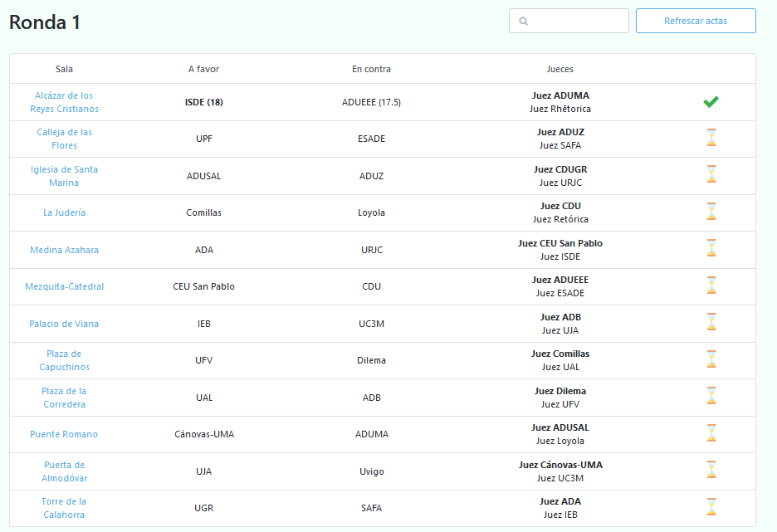Click the hourglass icon in the ADUSAL row

click(x=711, y=174)
